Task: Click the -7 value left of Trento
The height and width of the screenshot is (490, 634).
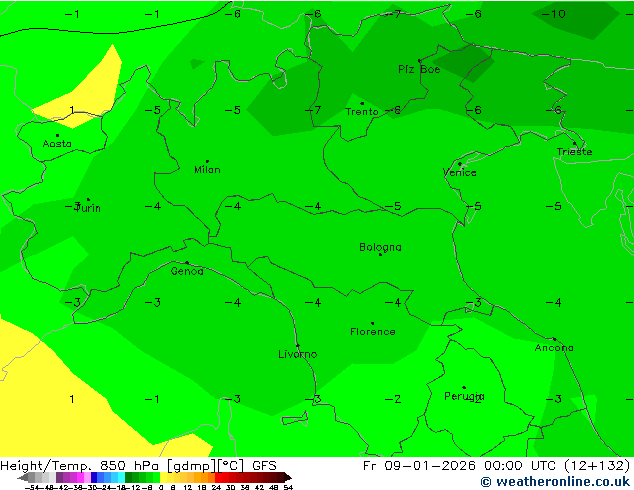Action: 313,110
